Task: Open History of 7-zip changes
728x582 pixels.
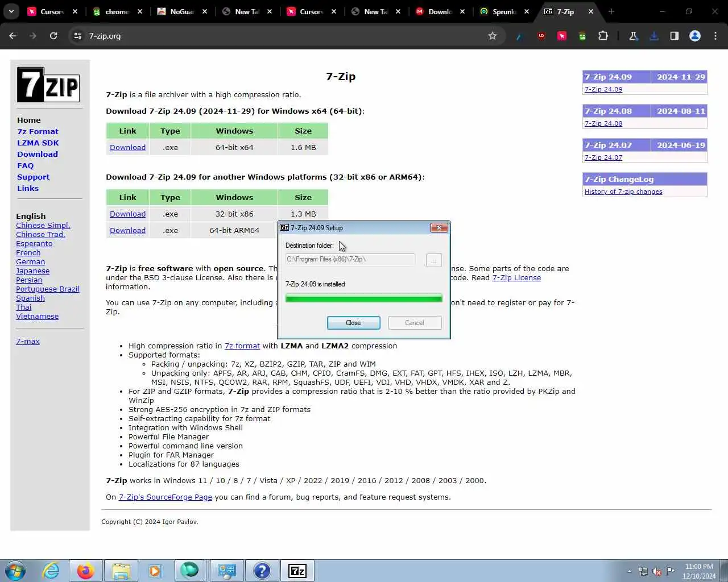Action: [623, 192]
